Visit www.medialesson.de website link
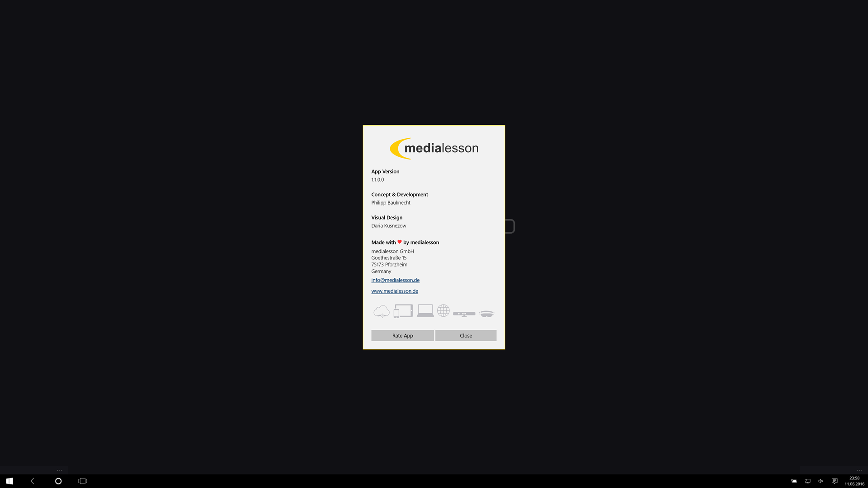The image size is (868, 488). (x=395, y=291)
